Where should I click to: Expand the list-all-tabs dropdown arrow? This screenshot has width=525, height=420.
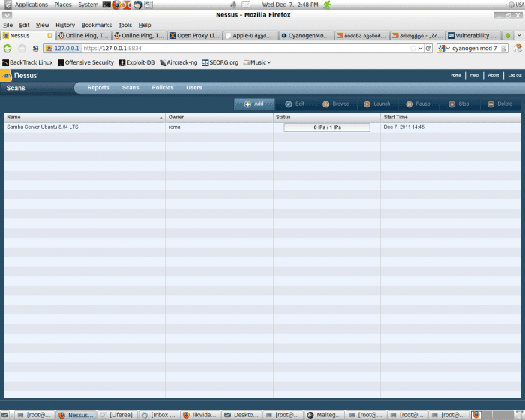pyautogui.click(x=519, y=35)
